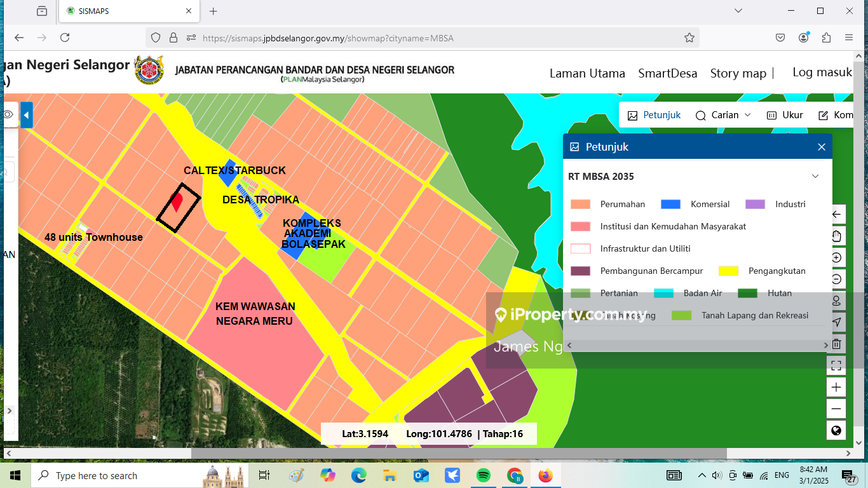
Task: Click the circled plus zoom-in tool
Action: coord(836,258)
